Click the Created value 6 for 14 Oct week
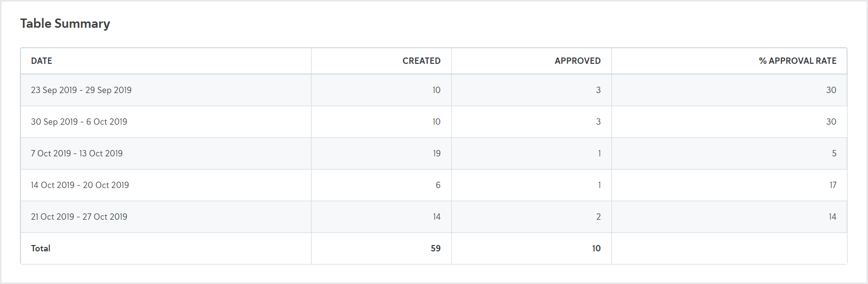The height and width of the screenshot is (284, 868). (x=437, y=185)
